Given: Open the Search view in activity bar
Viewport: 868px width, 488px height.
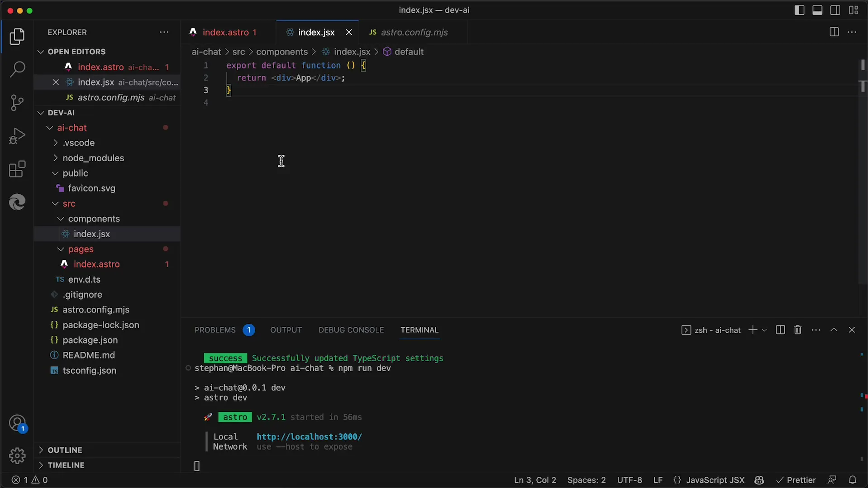Looking at the screenshot, I should (x=17, y=69).
